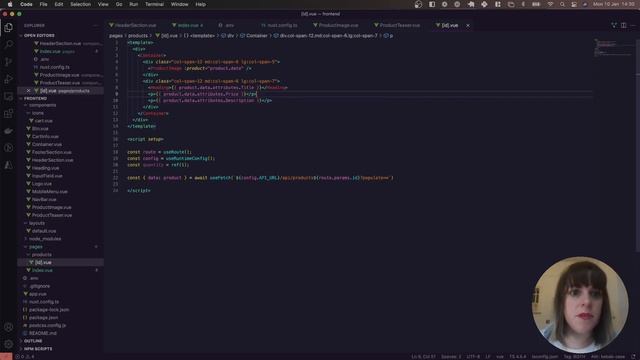Image resolution: width=640 pixels, height=360 pixels.
Task: Open the Run and Debug view
Action: pyautogui.click(x=9, y=79)
